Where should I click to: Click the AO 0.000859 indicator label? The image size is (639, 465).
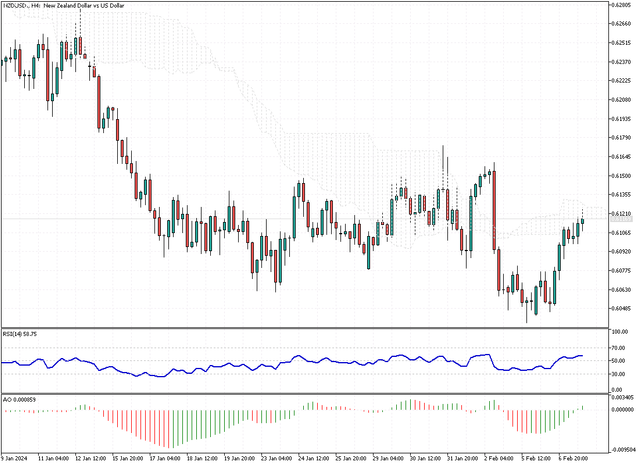pos(20,400)
